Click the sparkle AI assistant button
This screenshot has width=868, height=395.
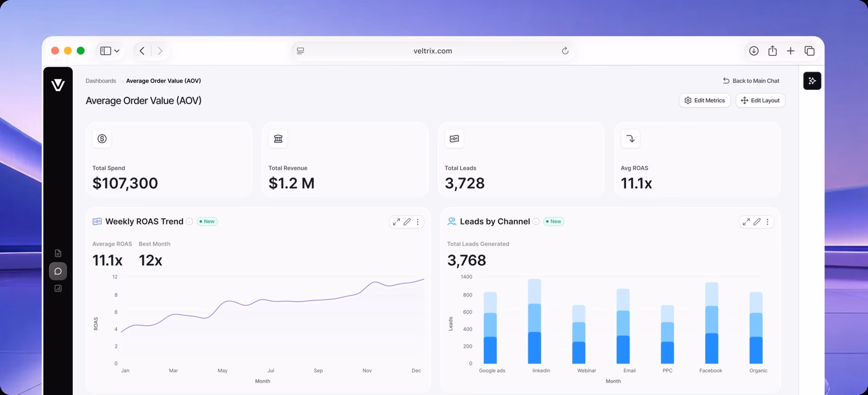[812, 81]
